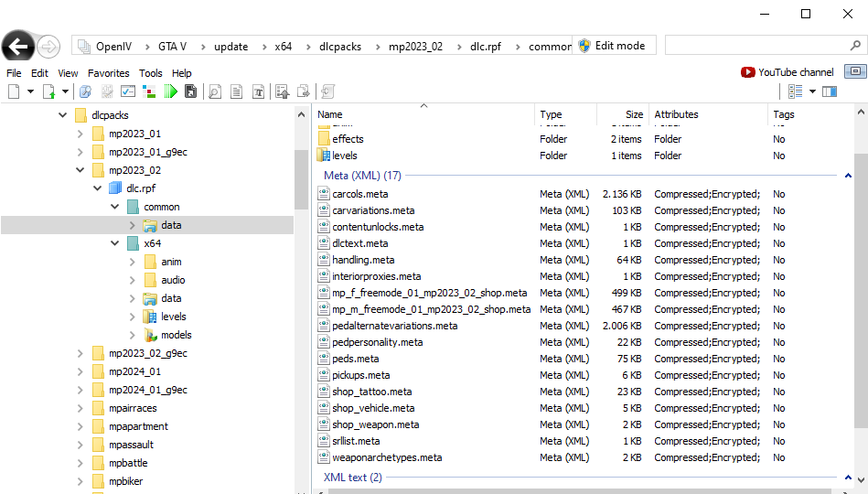Expand the selected data node under common
The image size is (868, 494).
pos(133,225)
